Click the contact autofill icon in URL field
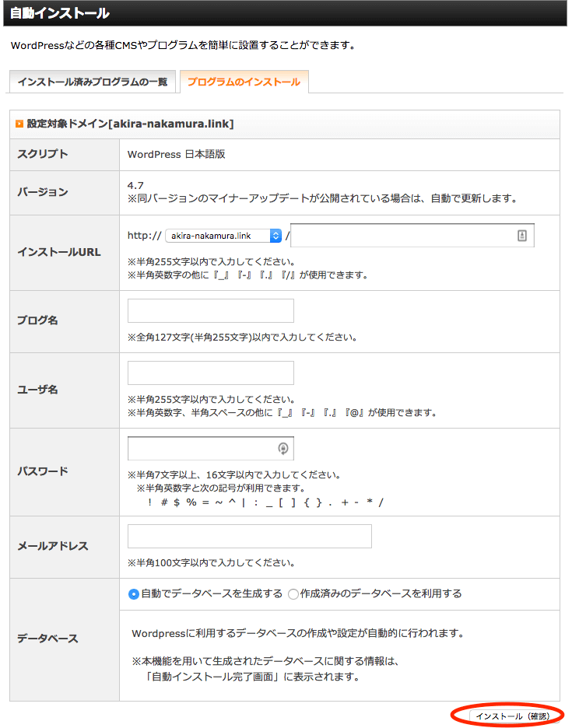The height and width of the screenshot is (728, 572). click(522, 236)
